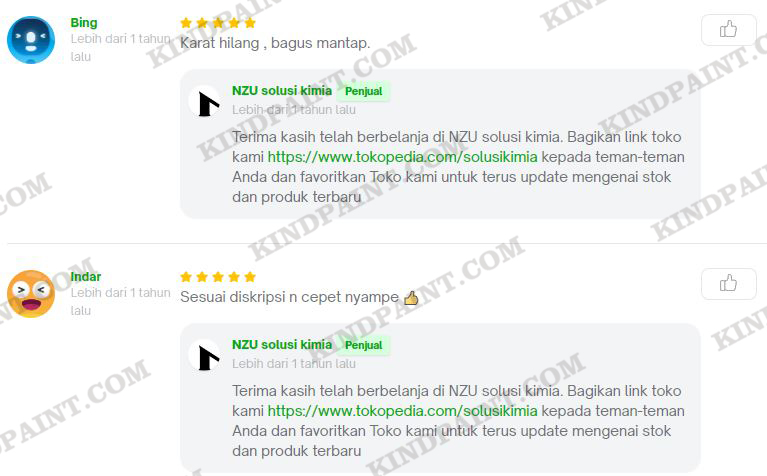Click review text 'Karat hilang, bagus mantap'
Screen dimensions: 767x476
(x=275, y=43)
